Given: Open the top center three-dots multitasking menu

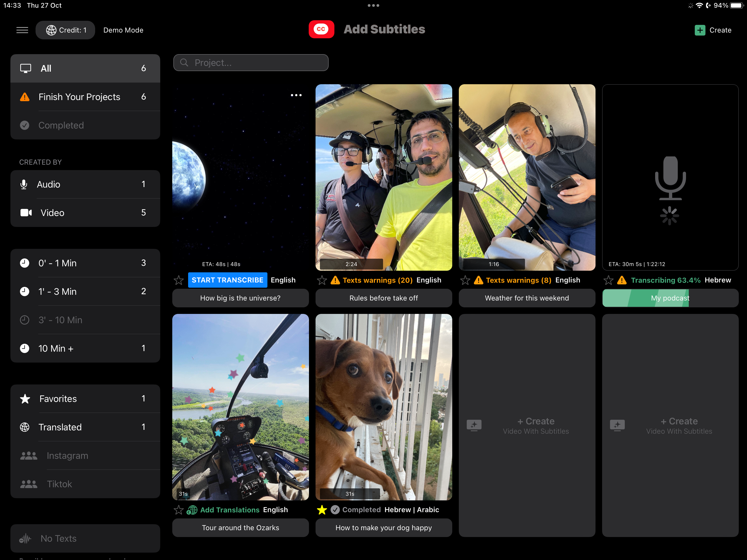Looking at the screenshot, I should click(x=373, y=5).
